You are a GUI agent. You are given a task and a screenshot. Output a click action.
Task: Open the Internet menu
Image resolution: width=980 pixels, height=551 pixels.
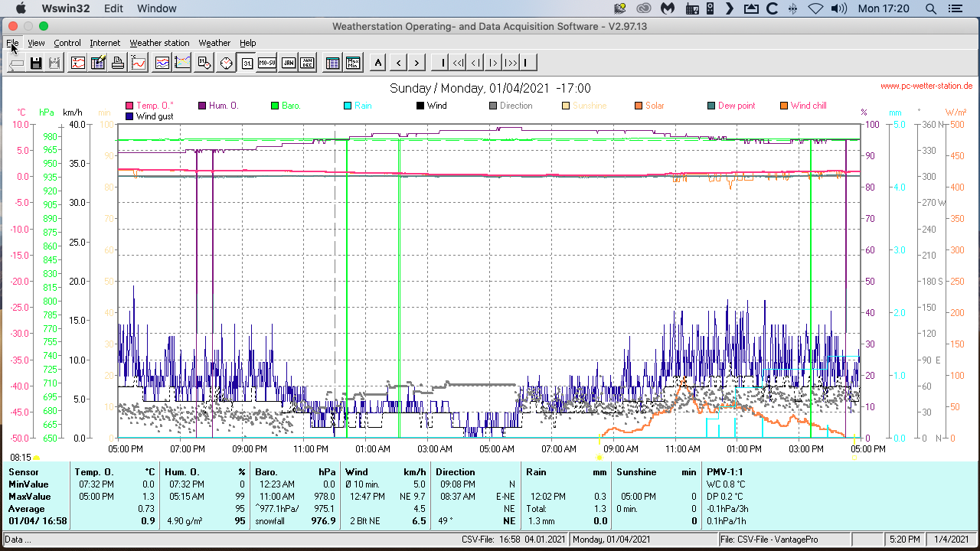(105, 43)
